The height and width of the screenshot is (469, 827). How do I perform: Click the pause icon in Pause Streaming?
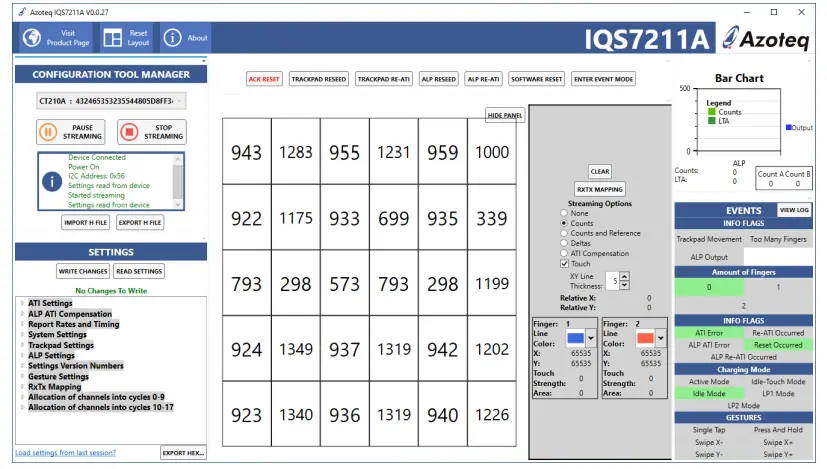[48, 132]
